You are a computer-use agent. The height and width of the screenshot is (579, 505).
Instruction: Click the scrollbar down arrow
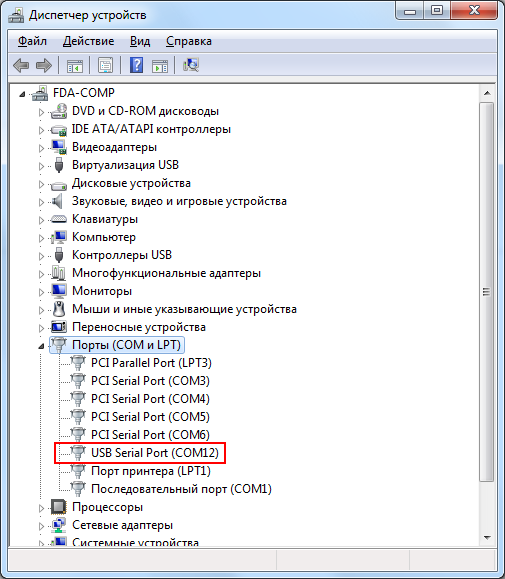(x=487, y=538)
